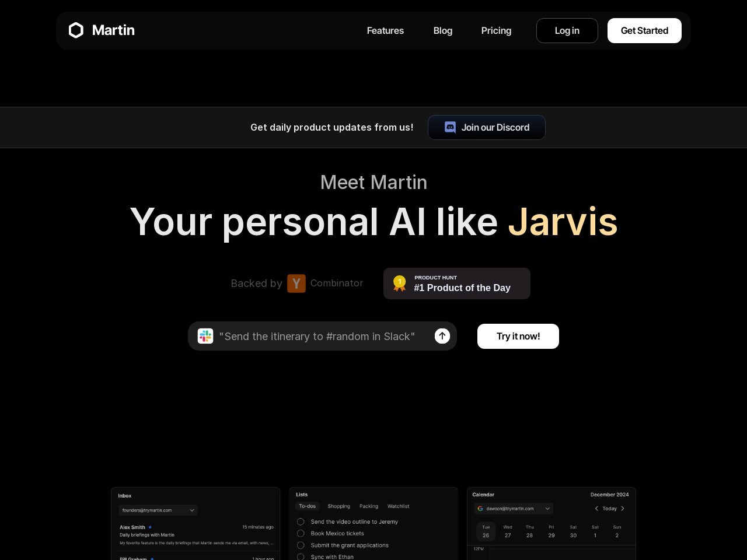The height and width of the screenshot is (560, 747).
Task: Click the 'Combinator' text
Action: point(337,283)
